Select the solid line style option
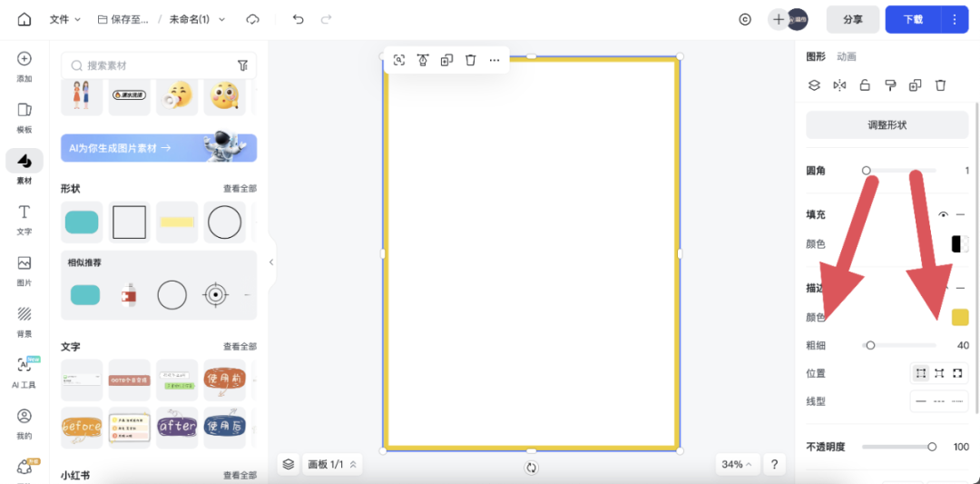Image resolution: width=980 pixels, height=484 pixels. pos(921,401)
